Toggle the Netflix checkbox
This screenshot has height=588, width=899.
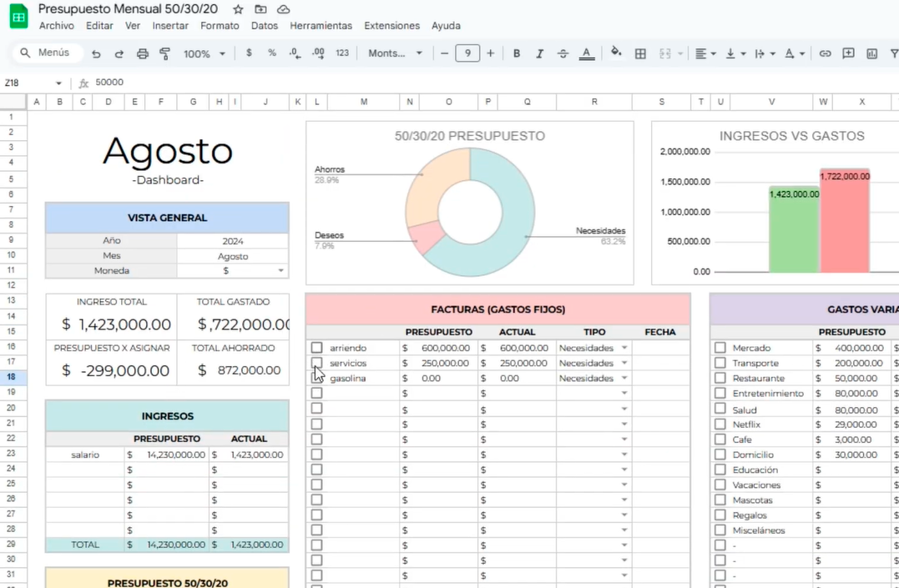(x=720, y=425)
